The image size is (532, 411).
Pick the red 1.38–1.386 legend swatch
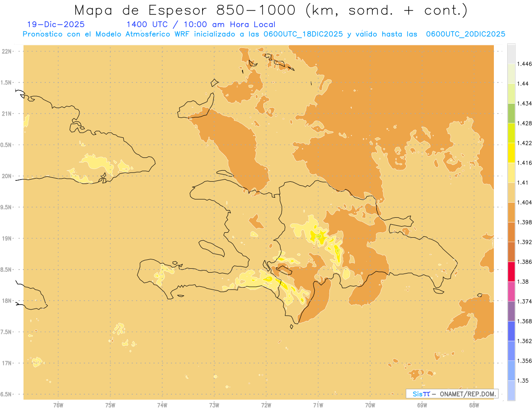coord(511,271)
